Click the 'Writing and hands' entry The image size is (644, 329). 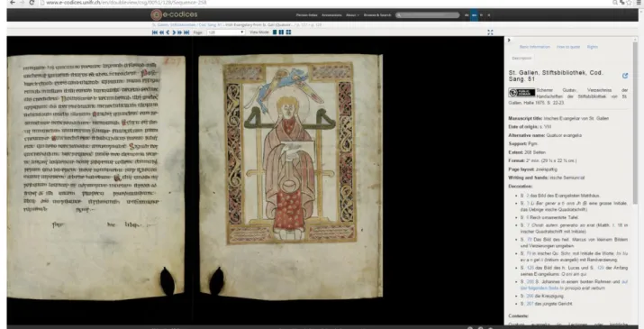[546, 178]
